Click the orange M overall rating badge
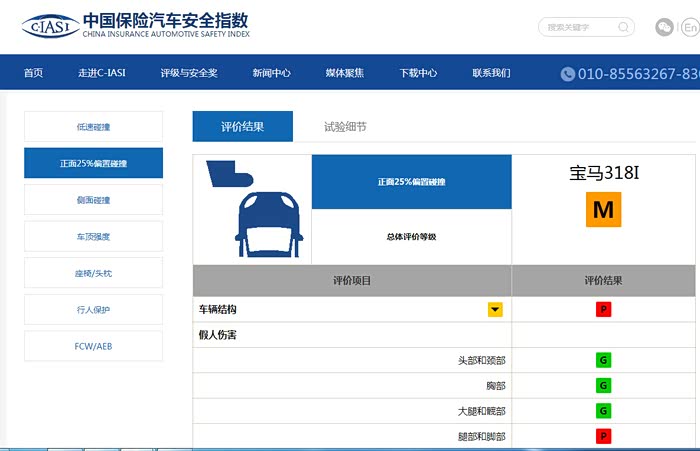Viewport: 700px width, 451px height. (603, 209)
